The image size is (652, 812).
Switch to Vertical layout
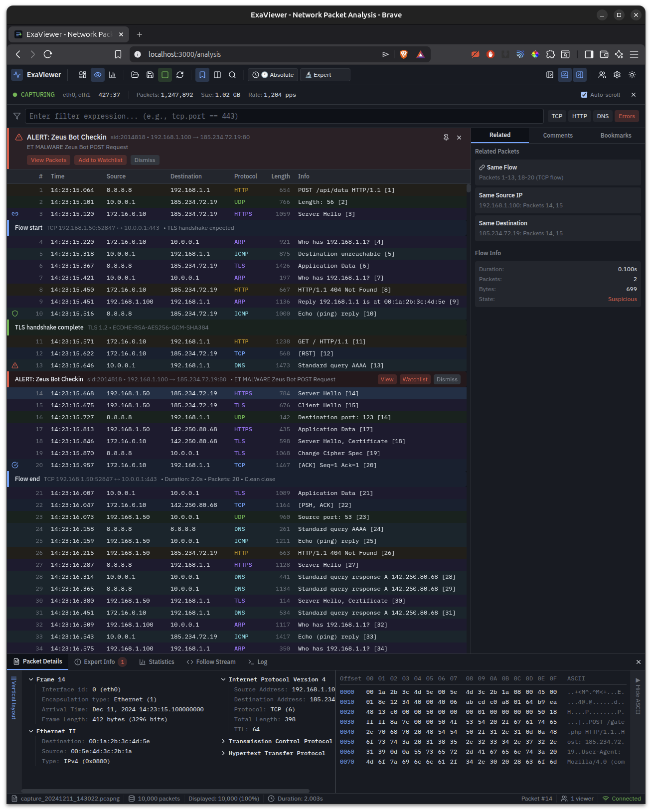(14, 698)
